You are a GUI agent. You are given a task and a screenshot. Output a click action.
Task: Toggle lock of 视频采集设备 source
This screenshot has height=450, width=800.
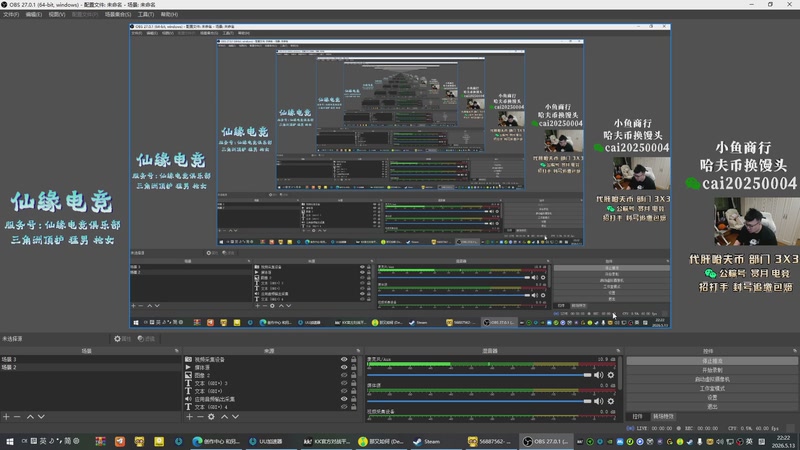point(354,359)
